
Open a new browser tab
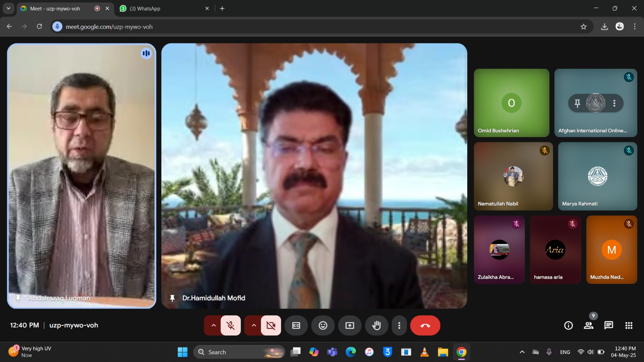[222, 8]
